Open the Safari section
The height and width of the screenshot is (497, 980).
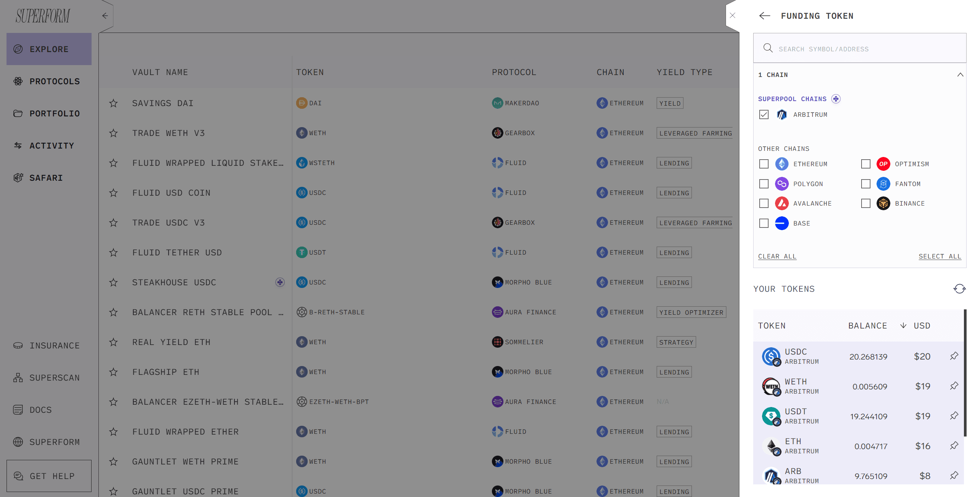click(x=49, y=178)
